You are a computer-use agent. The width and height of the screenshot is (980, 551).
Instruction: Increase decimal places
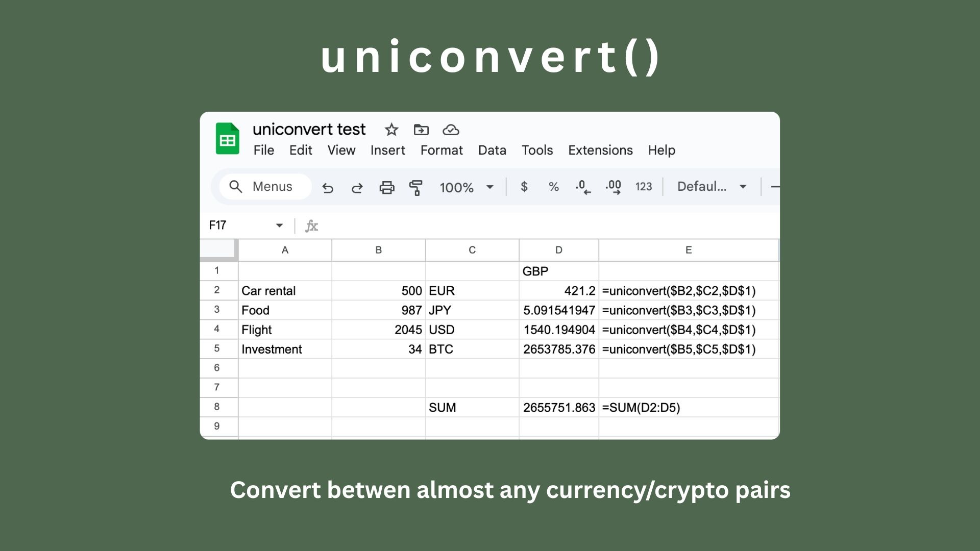point(613,187)
